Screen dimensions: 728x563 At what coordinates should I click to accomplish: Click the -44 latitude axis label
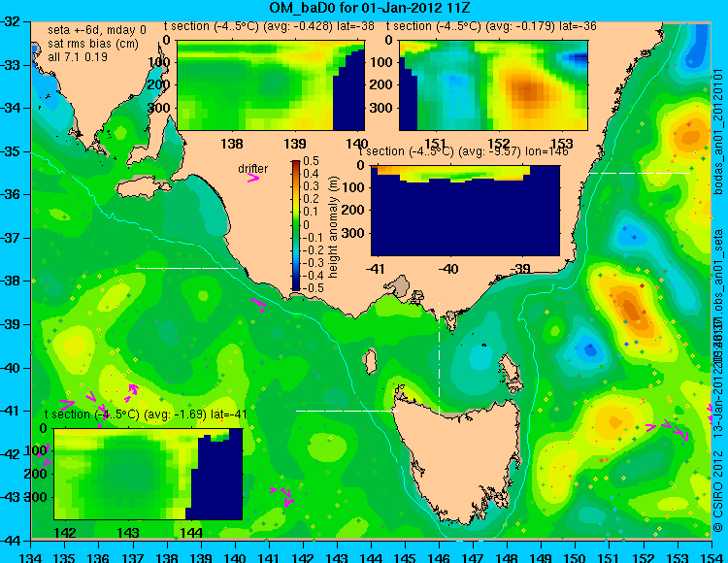11,541
